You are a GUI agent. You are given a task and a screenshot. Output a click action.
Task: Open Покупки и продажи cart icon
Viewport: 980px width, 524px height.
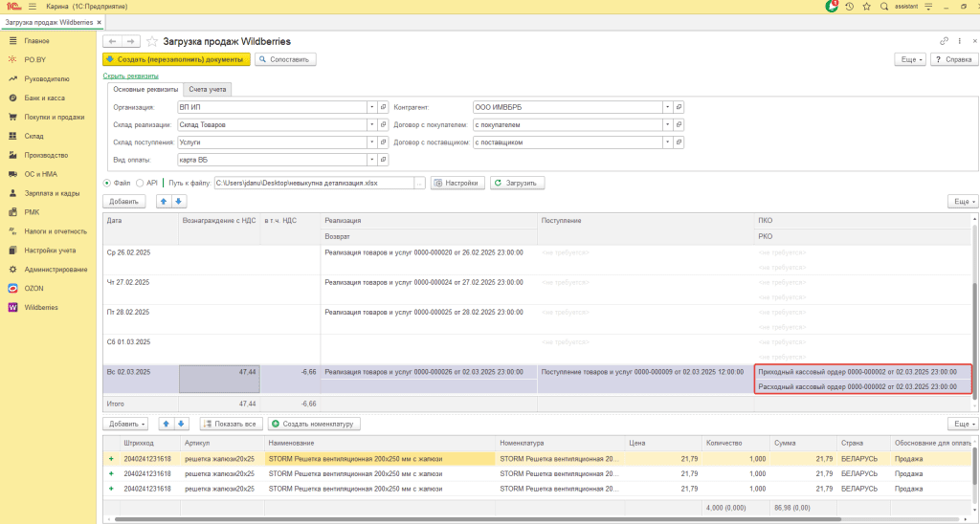tap(12, 117)
